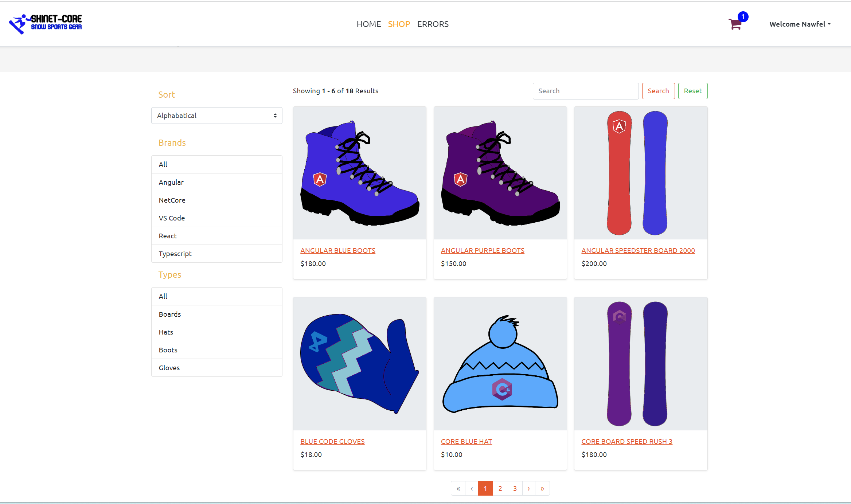Filter by Angular brand

[x=217, y=182]
